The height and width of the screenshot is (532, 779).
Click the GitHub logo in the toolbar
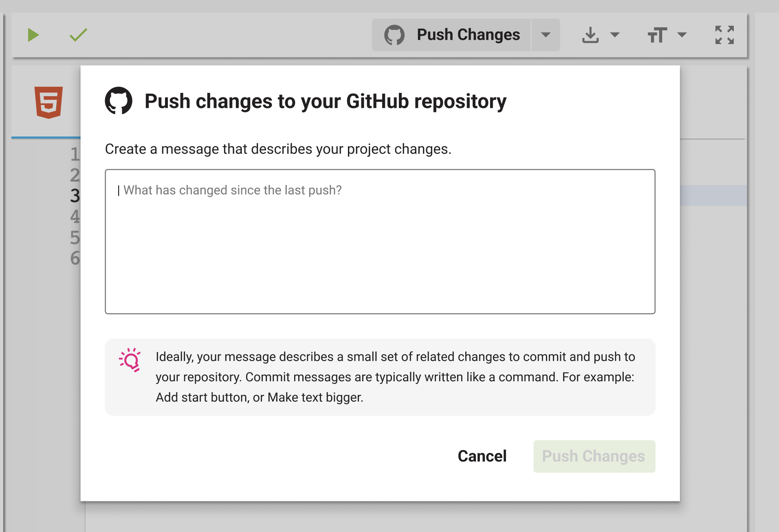394,35
